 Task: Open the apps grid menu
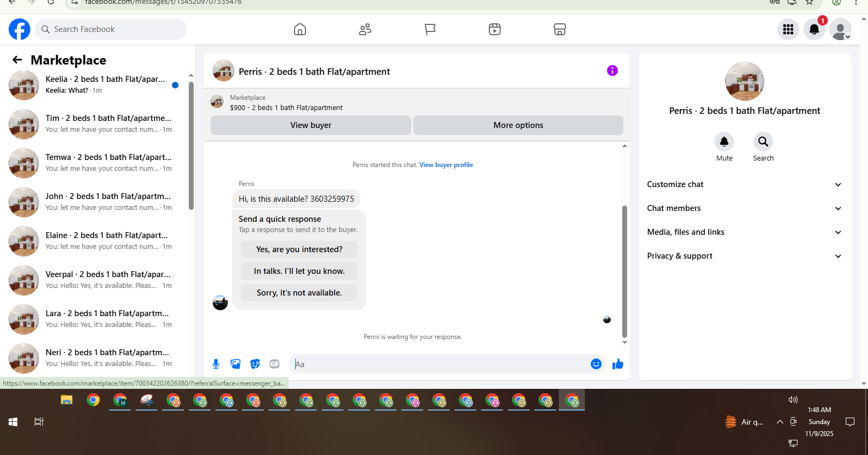[788, 29]
